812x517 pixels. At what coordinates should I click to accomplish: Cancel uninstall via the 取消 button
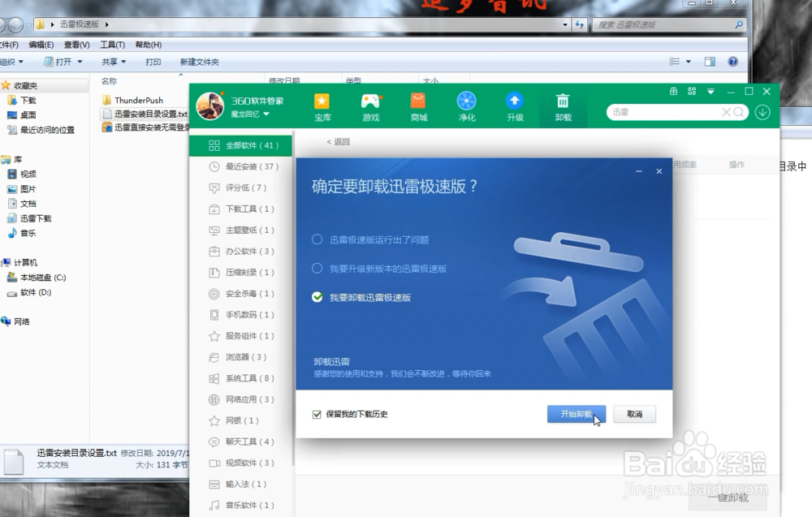pyautogui.click(x=634, y=414)
